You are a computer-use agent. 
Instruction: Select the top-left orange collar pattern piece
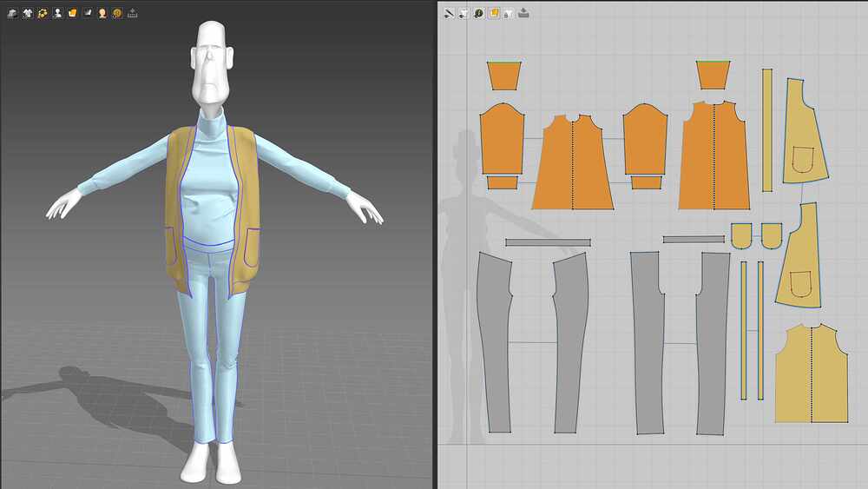[503, 76]
